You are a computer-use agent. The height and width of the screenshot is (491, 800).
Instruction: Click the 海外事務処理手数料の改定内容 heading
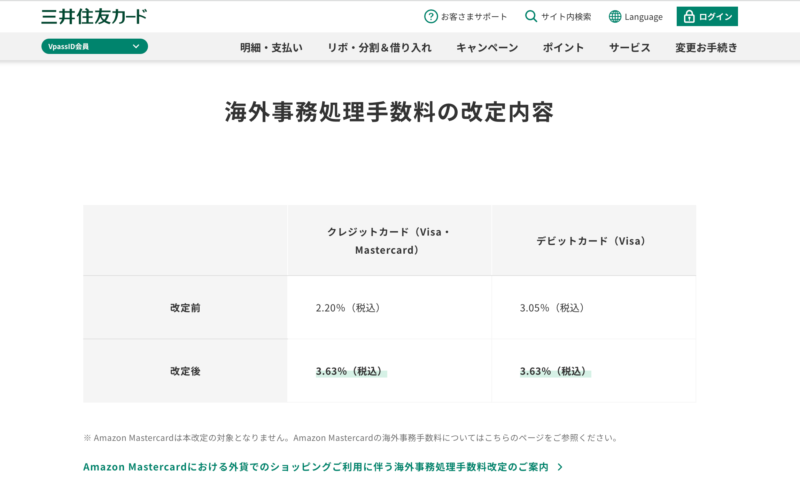coord(389,112)
